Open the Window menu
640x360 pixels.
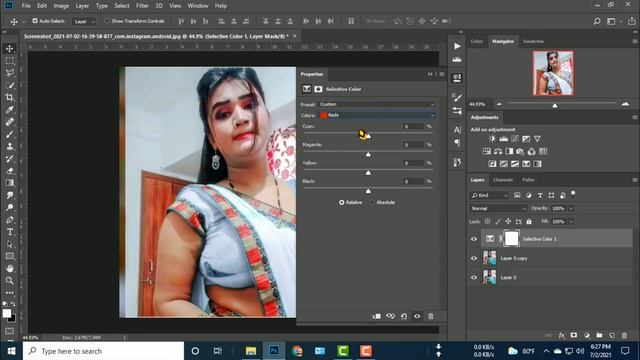[x=198, y=6]
